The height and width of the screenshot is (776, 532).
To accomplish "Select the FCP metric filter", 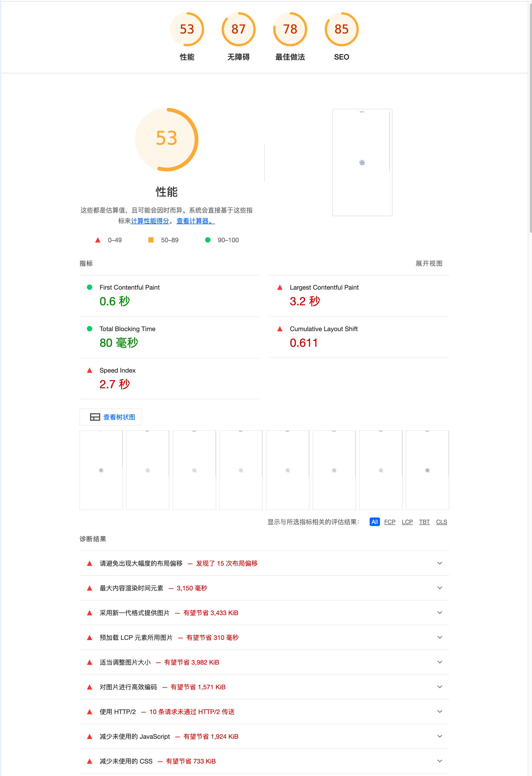I will pyautogui.click(x=390, y=522).
